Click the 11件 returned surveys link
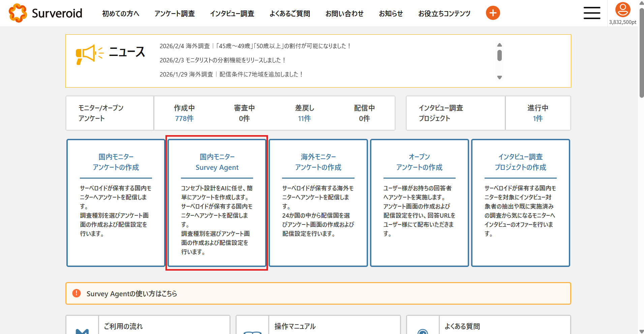This screenshot has height=334, width=644. (x=304, y=119)
